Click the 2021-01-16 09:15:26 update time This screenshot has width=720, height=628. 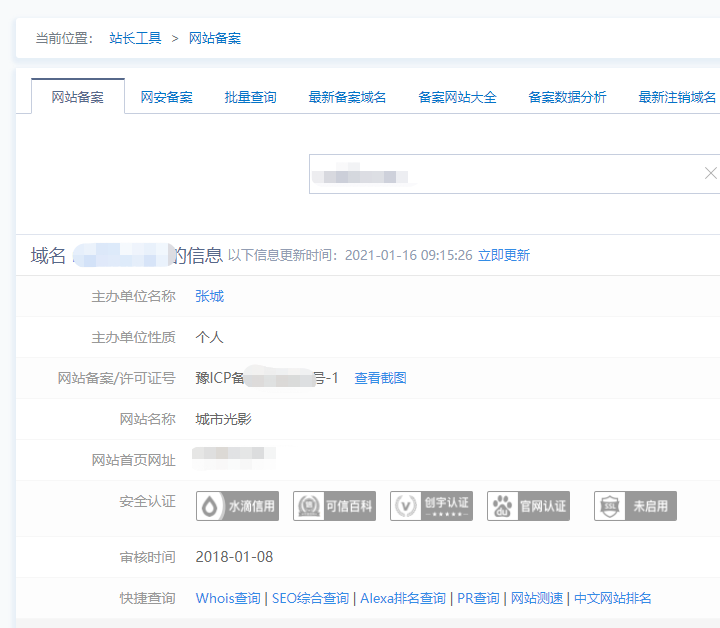click(408, 255)
